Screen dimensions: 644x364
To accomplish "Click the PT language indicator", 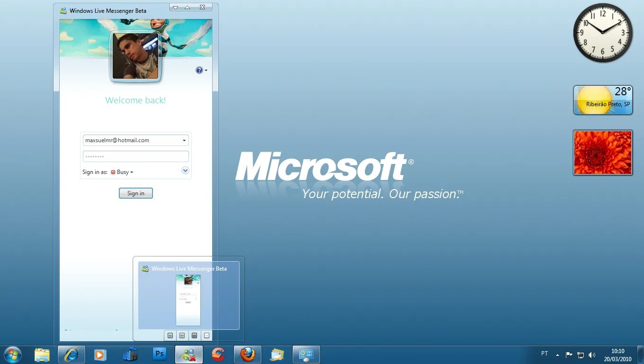I will tap(545, 354).
